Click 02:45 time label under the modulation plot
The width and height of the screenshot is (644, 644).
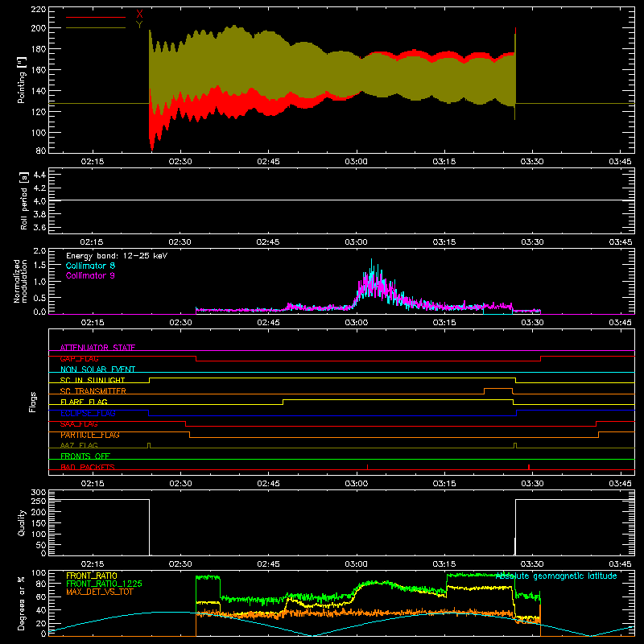[268, 323]
